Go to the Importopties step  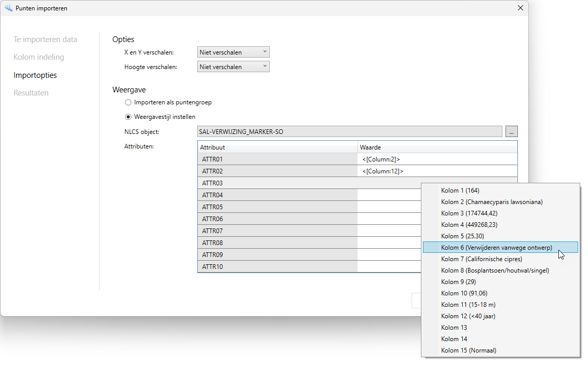[x=35, y=75]
